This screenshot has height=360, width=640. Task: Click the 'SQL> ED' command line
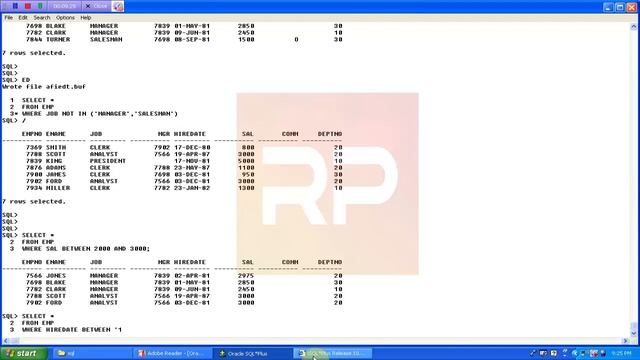point(16,80)
